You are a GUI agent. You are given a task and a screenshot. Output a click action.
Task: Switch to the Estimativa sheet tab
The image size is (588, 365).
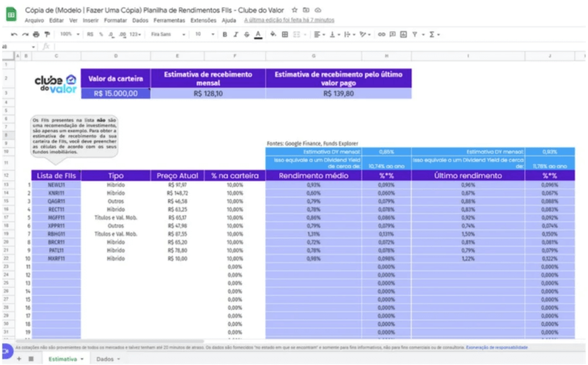click(63, 359)
